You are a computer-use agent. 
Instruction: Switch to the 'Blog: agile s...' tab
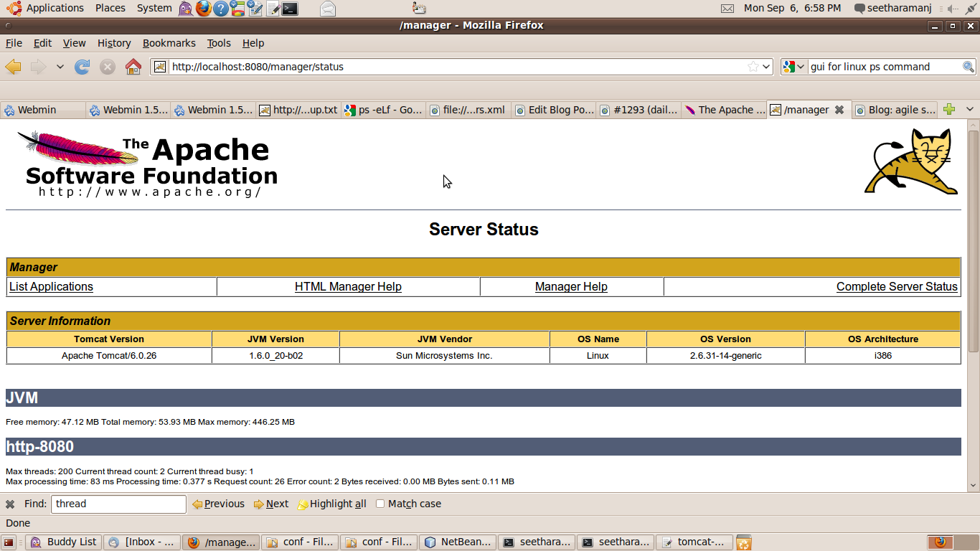pyautogui.click(x=895, y=110)
